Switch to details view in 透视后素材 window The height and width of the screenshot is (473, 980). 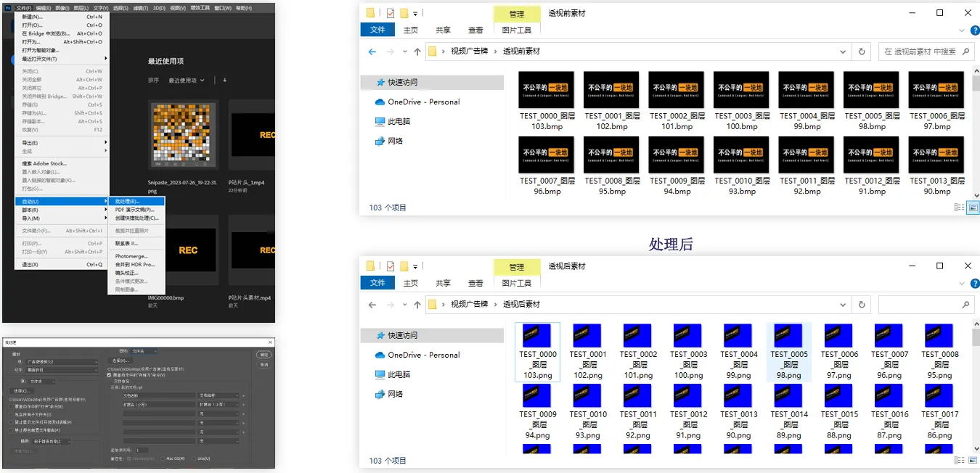(960, 461)
